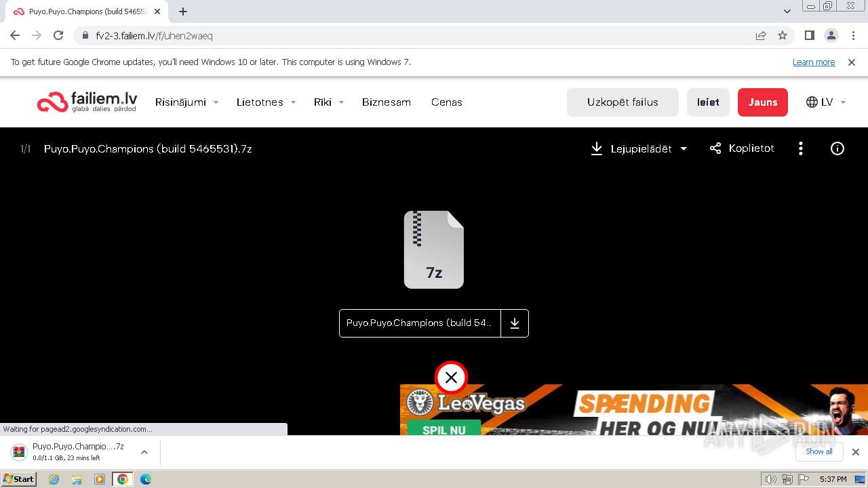868x488 pixels.
Task: Bookmark this page with the star icon
Action: (x=783, y=36)
